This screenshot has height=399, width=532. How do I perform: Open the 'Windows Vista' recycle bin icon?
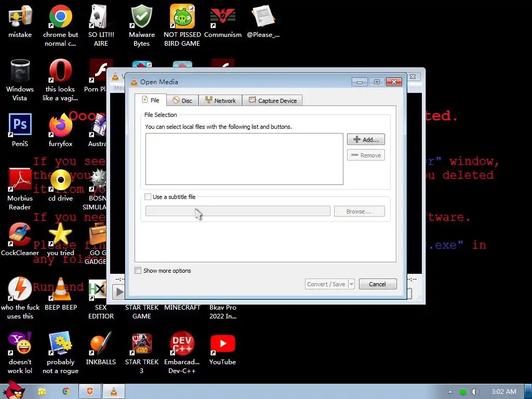(x=20, y=80)
